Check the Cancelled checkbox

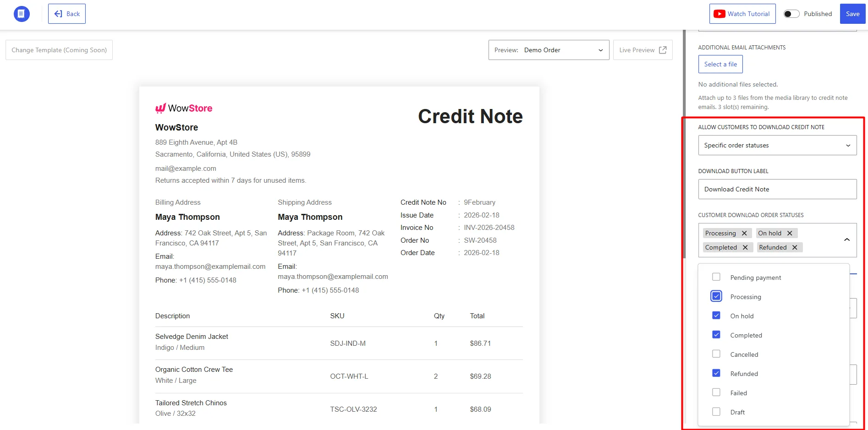point(716,354)
